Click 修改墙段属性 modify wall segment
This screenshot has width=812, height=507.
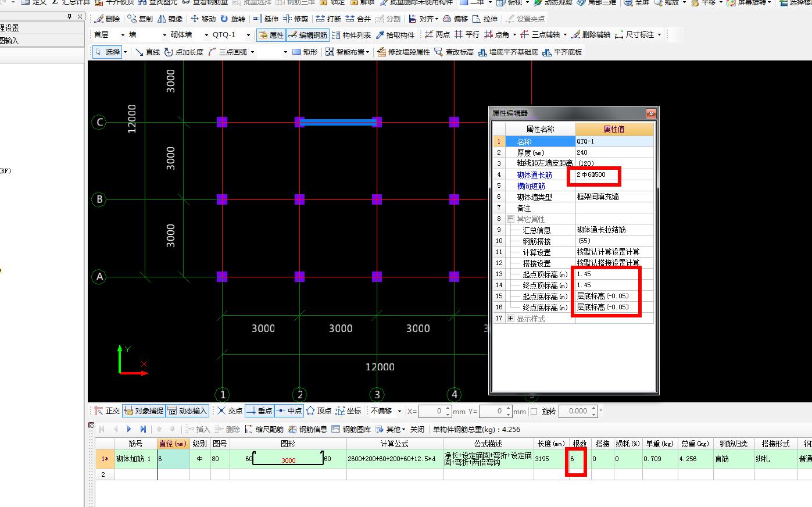point(404,52)
